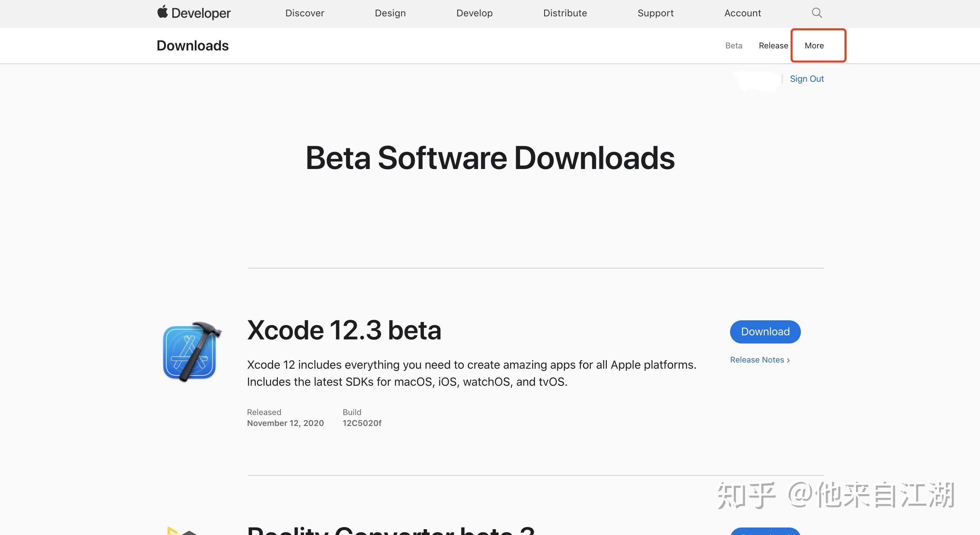Go to the Develop section
Screen dimensions: 980x535
474,13
